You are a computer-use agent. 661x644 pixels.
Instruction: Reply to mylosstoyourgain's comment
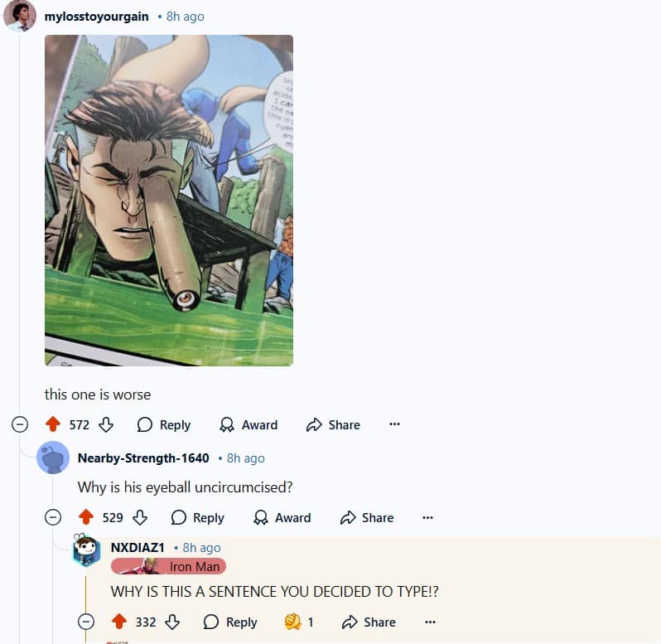coord(164,424)
